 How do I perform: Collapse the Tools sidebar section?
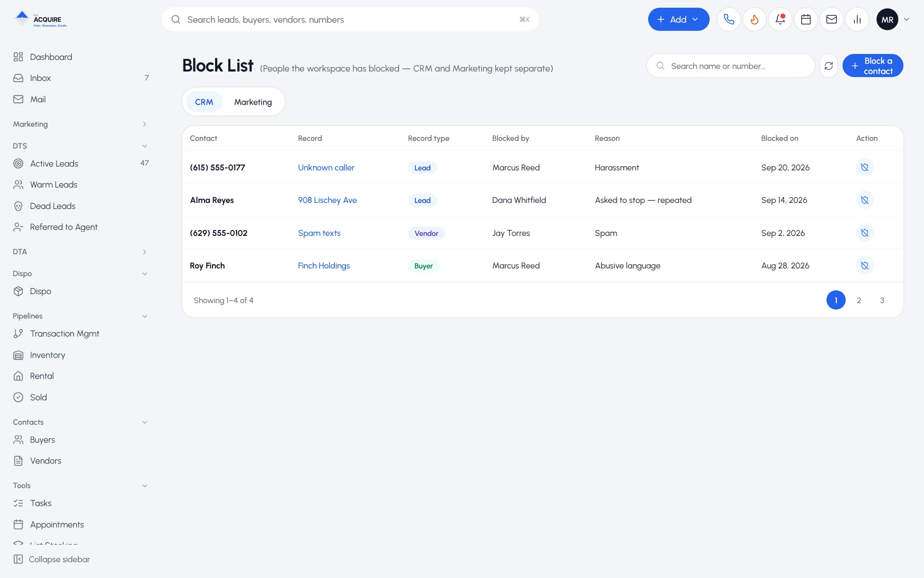click(x=81, y=486)
